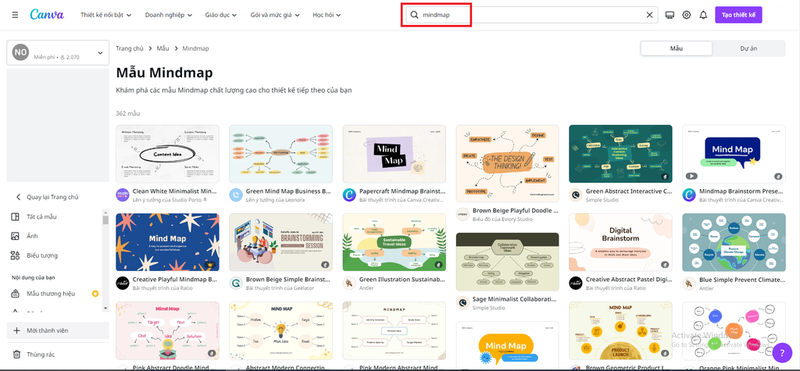Click the NO account avatar
The width and height of the screenshot is (800, 371).
tap(20, 52)
